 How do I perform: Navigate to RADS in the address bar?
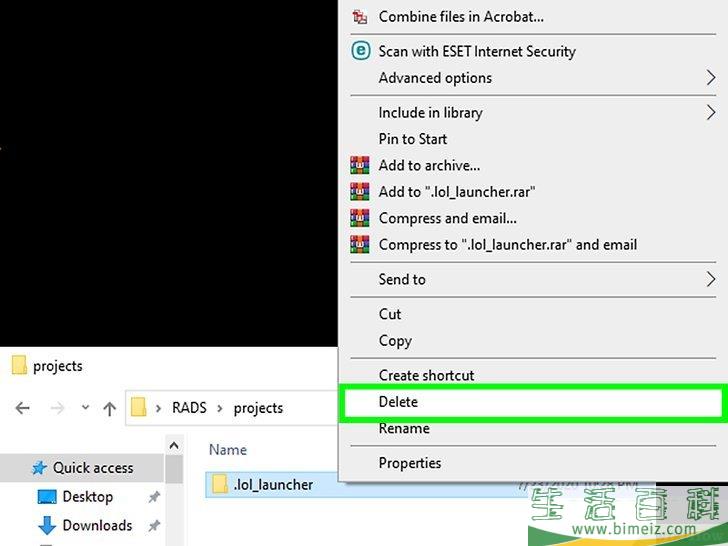click(189, 408)
